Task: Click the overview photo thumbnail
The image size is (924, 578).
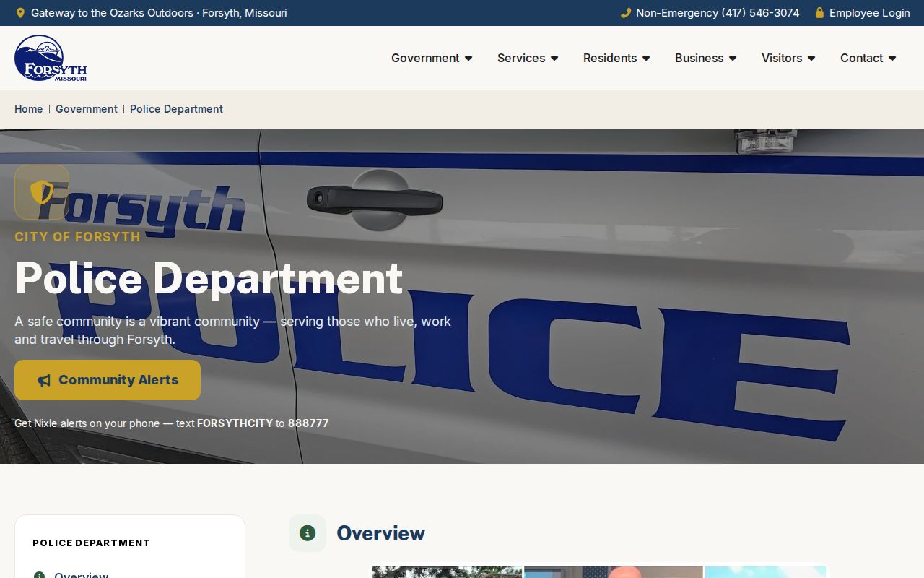Action: coord(599,571)
